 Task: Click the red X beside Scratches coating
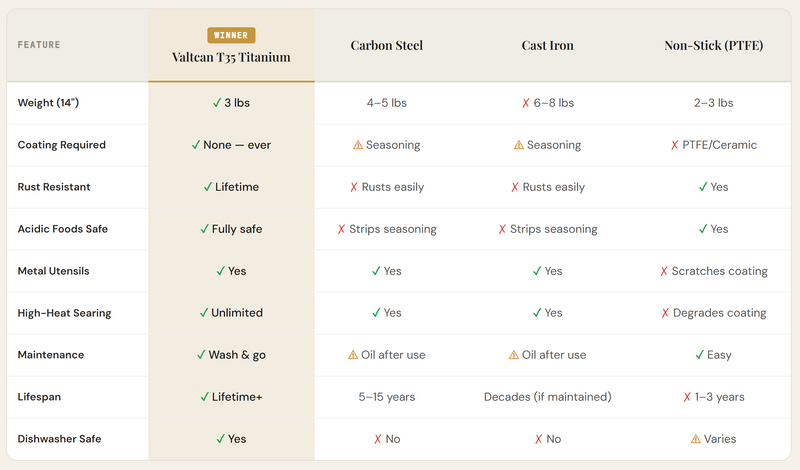tap(664, 271)
